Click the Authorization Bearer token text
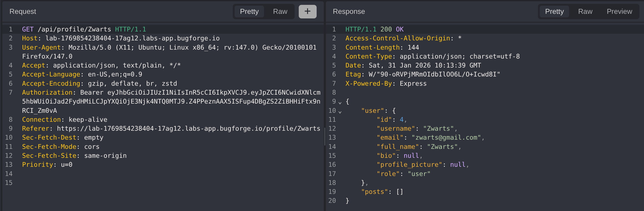Screen dimensions: 644x211 coord(171,102)
